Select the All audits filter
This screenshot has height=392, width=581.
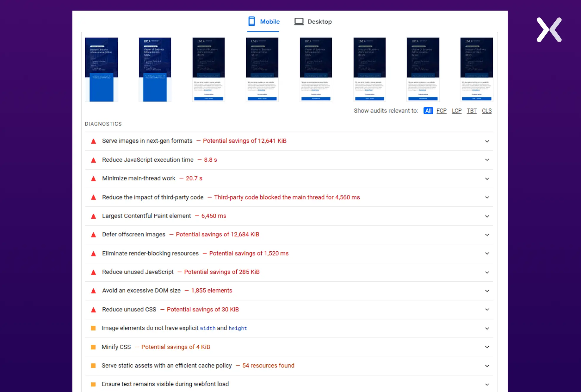[x=428, y=111]
